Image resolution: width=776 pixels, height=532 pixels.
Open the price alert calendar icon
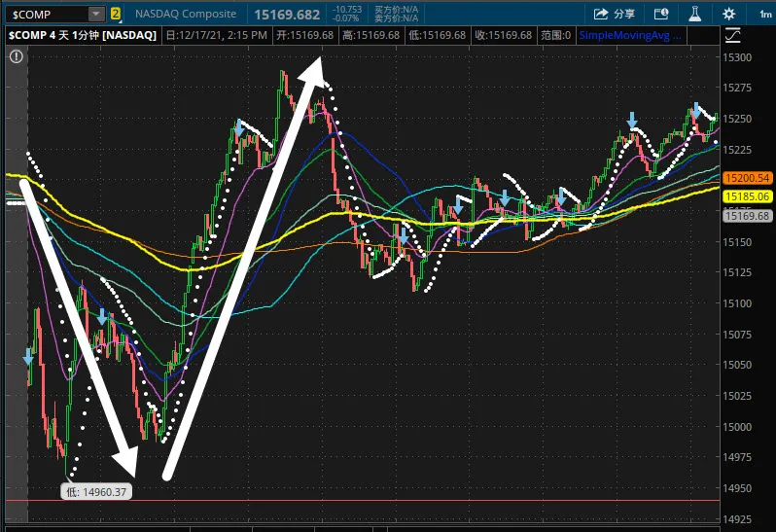pos(661,14)
